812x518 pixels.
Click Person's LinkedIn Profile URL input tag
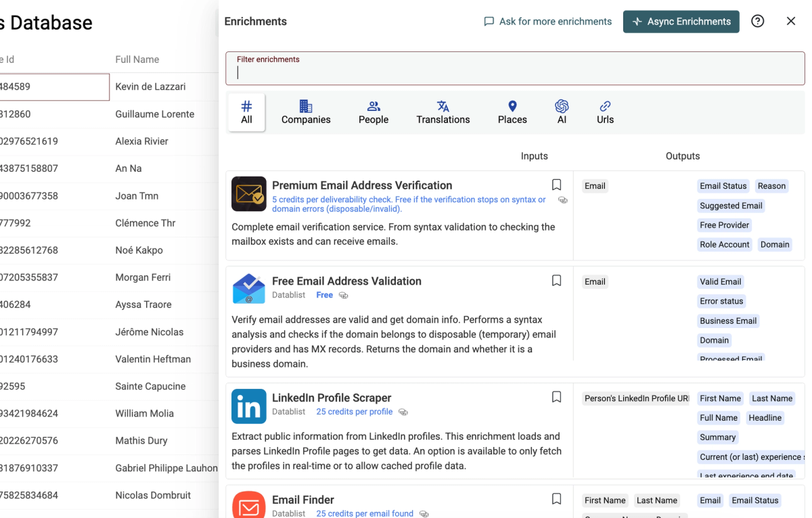[x=636, y=399]
